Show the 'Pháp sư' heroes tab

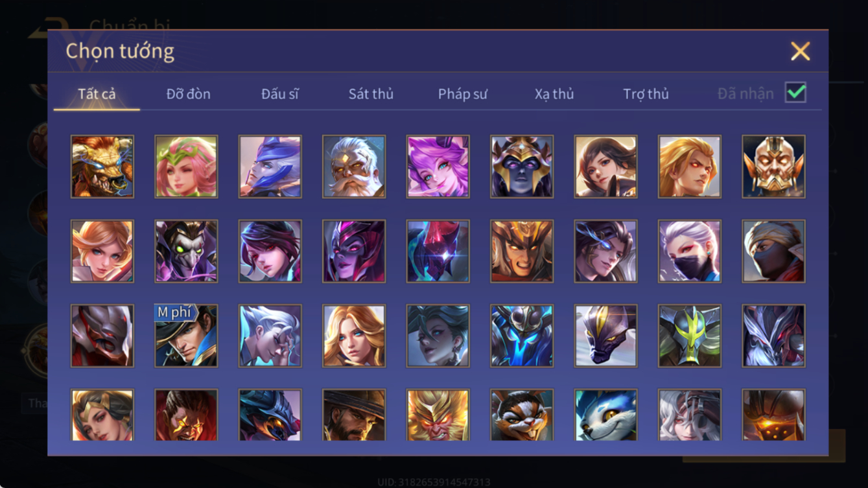(x=463, y=94)
